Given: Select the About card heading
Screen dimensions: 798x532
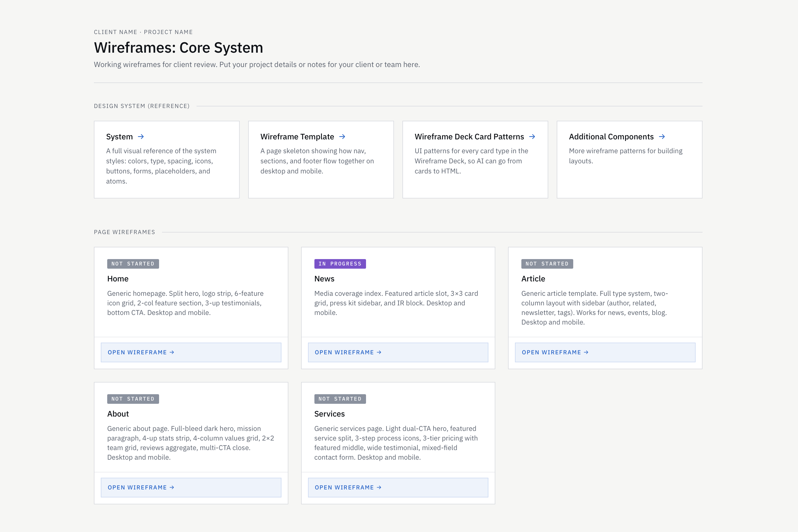Looking at the screenshot, I should point(118,414).
